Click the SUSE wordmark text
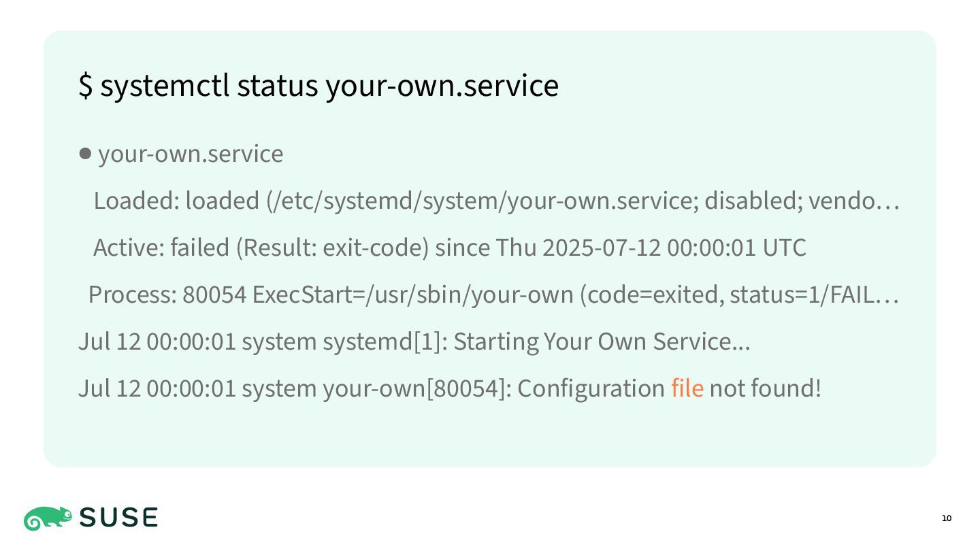The width and height of the screenshot is (980, 551). [119, 518]
